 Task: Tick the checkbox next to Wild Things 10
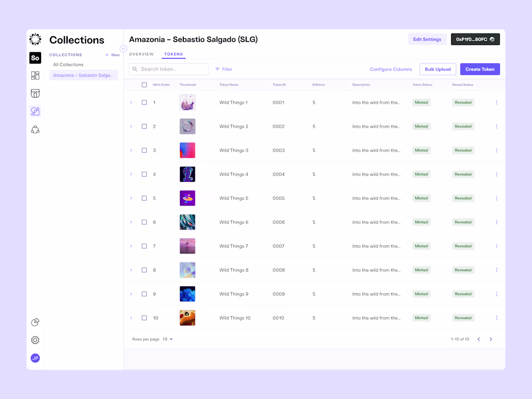click(144, 318)
